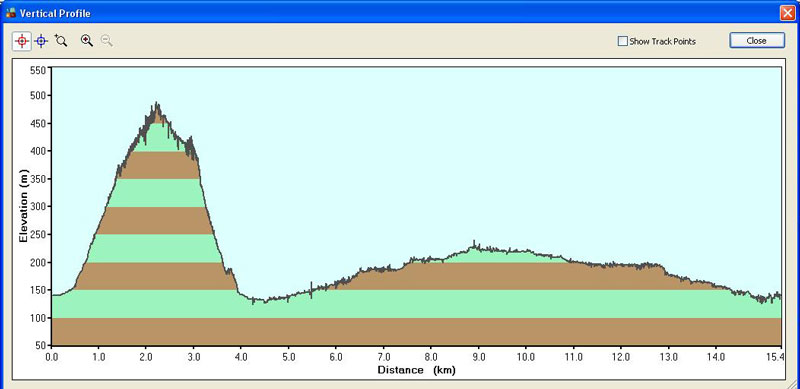Enable the Show Track Points checkbox
The height and width of the screenshot is (389, 800).
pyautogui.click(x=622, y=41)
